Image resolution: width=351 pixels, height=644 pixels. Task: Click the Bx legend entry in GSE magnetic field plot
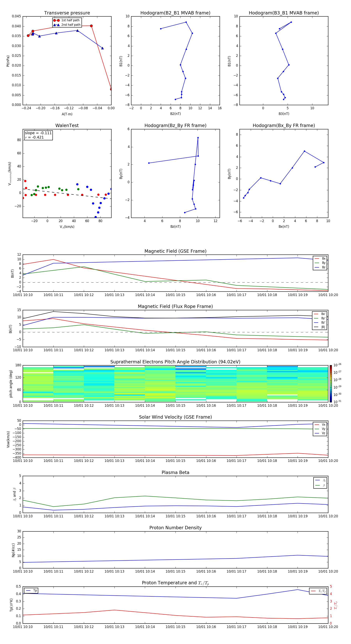pyautogui.click(x=320, y=259)
